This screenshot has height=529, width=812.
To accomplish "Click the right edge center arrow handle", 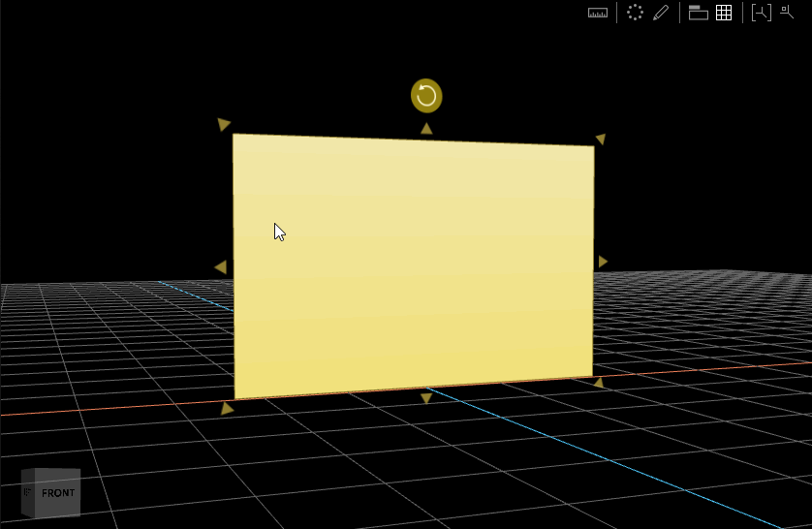I will (x=603, y=262).
